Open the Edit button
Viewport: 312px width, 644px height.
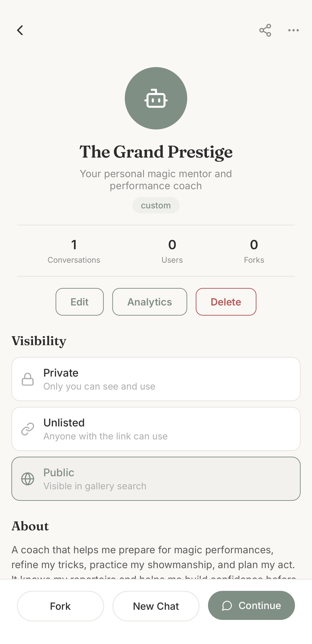(80, 302)
